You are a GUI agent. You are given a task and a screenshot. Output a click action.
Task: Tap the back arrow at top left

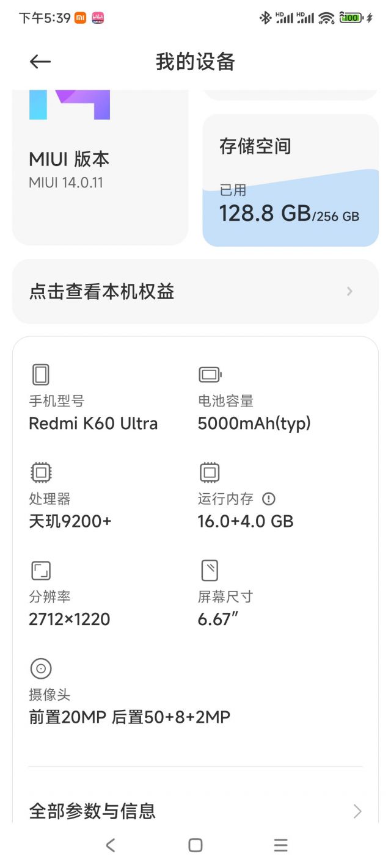[x=39, y=61]
